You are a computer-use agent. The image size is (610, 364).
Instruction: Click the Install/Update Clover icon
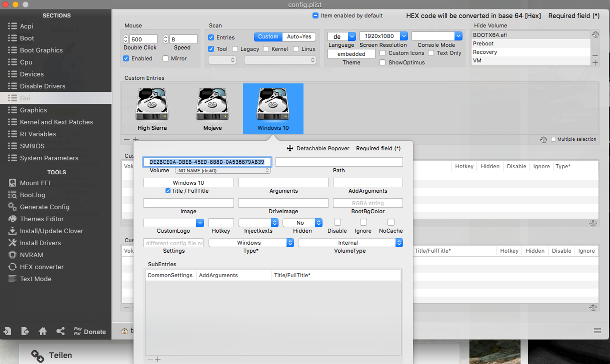pyautogui.click(x=12, y=231)
